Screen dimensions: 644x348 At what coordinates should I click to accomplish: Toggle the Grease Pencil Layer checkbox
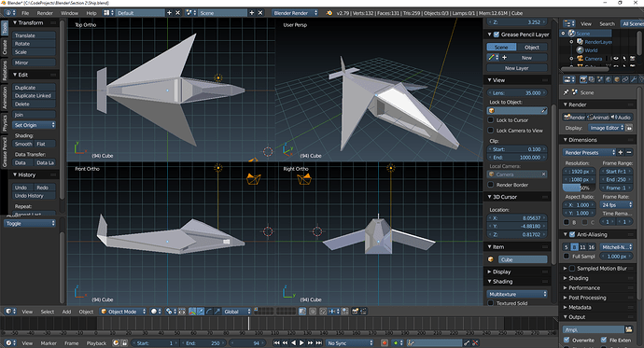click(x=497, y=35)
